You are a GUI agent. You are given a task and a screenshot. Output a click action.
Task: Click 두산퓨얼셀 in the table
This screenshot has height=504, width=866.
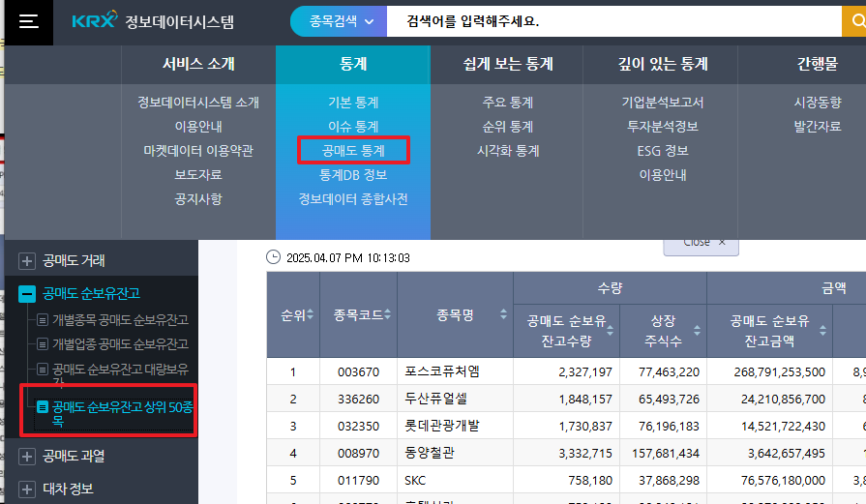tap(435, 399)
